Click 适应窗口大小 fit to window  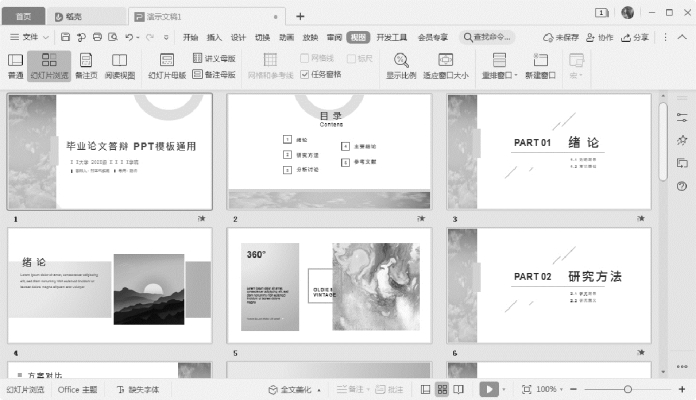pos(446,66)
